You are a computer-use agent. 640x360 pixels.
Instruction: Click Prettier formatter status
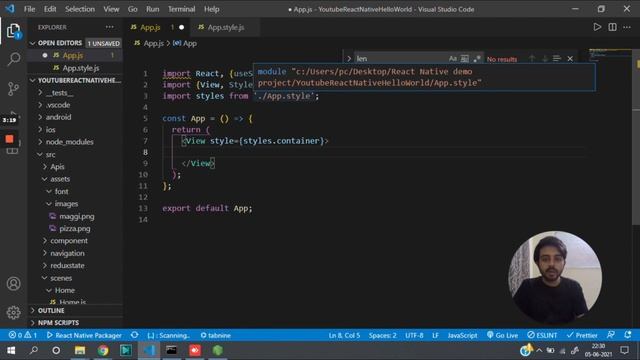pos(582,335)
